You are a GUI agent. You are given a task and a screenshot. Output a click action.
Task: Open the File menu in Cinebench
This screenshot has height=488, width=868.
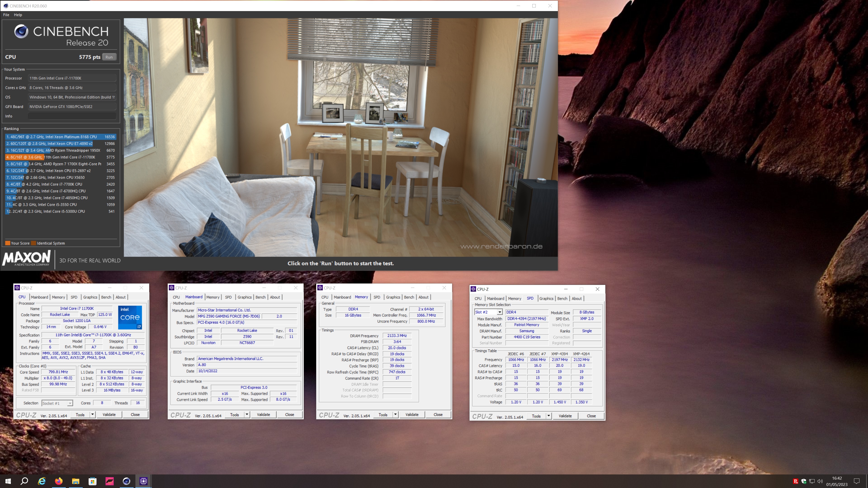point(6,15)
